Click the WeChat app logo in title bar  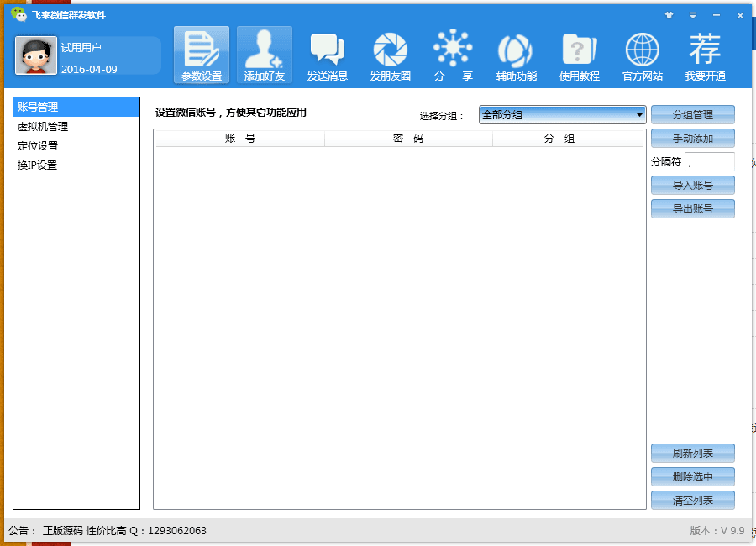click(x=18, y=14)
